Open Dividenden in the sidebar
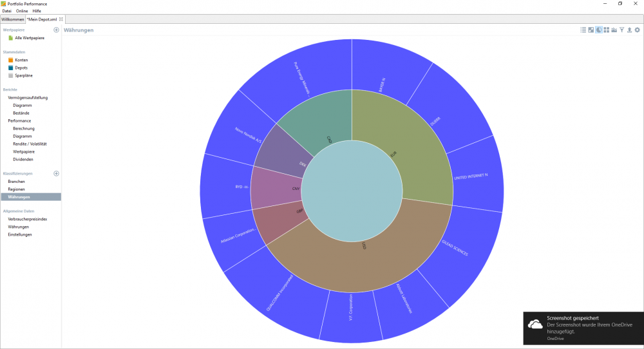Image resolution: width=644 pixels, height=349 pixels. [x=23, y=159]
